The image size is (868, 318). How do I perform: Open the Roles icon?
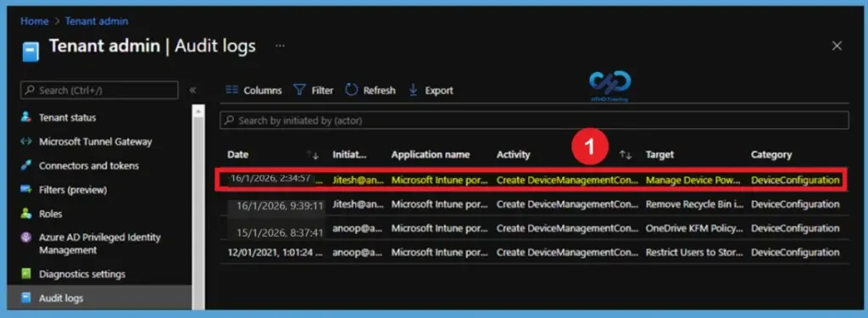(26, 214)
